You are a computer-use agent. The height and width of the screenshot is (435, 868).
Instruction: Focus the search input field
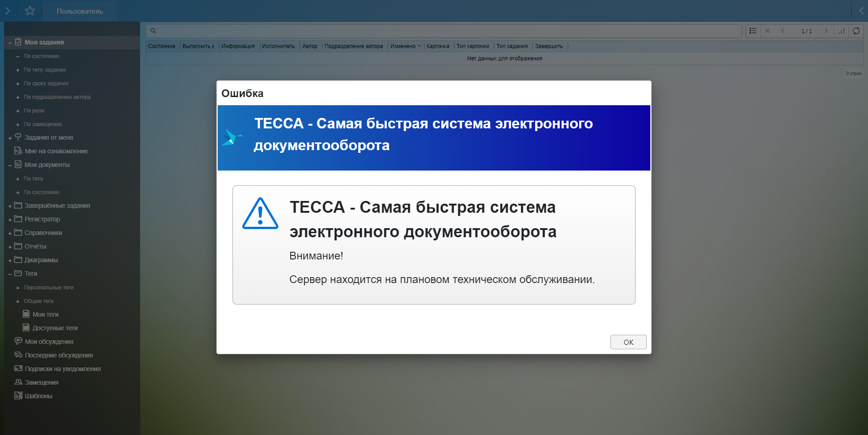(x=444, y=31)
